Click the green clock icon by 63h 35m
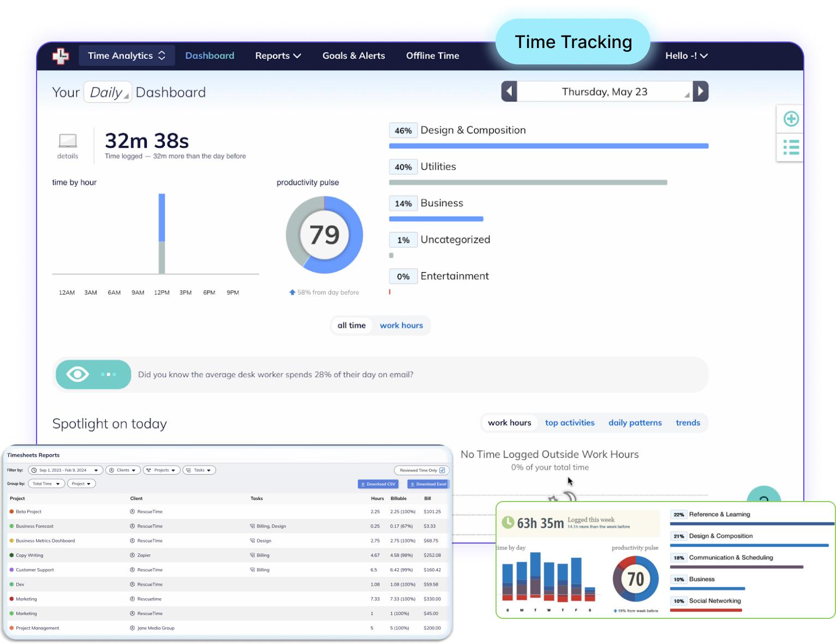836x644 pixels. coord(507,522)
